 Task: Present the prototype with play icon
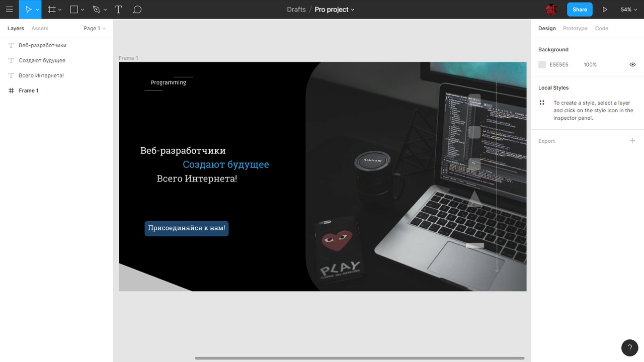pyautogui.click(x=605, y=10)
